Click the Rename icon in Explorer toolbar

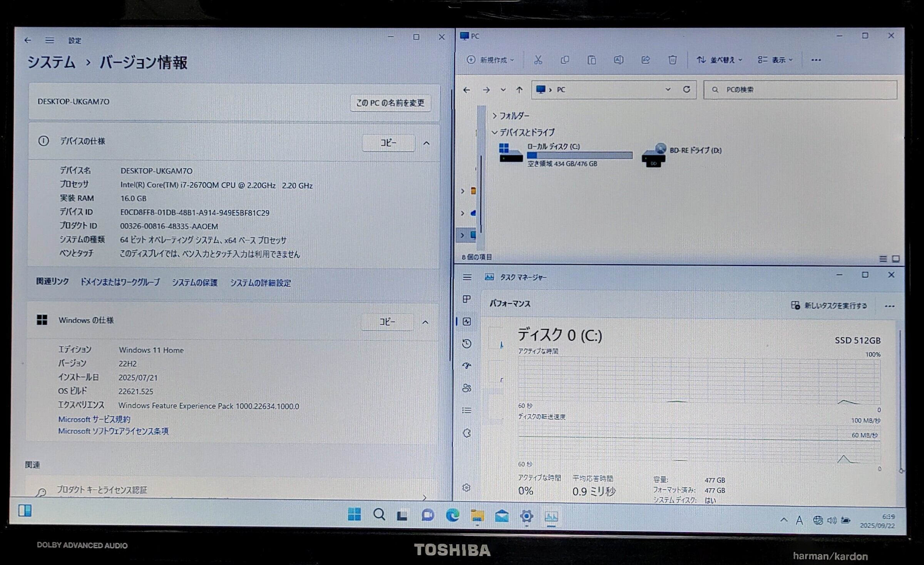click(x=618, y=60)
